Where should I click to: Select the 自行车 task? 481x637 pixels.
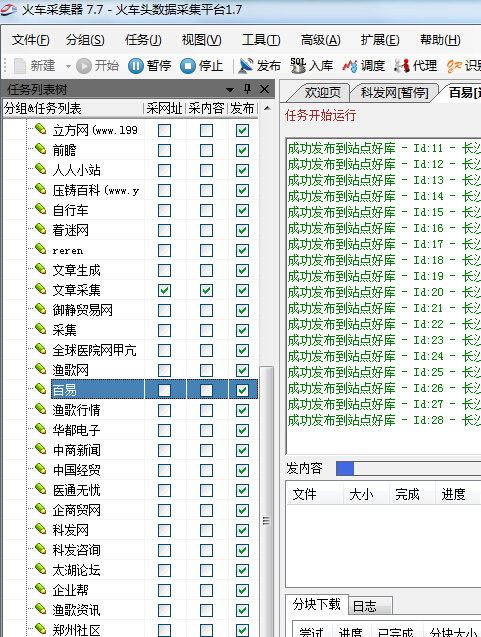click(x=70, y=210)
